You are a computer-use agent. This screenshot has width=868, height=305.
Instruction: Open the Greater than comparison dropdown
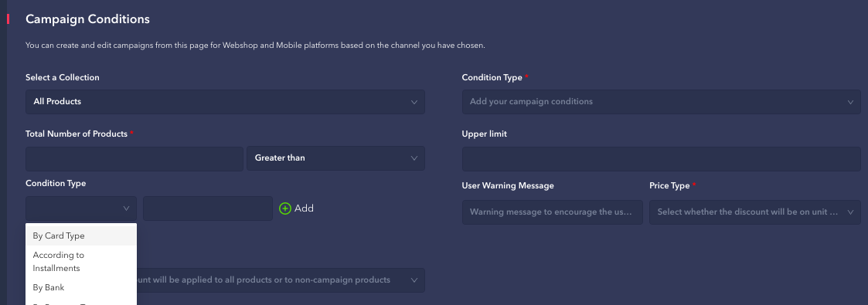336,158
